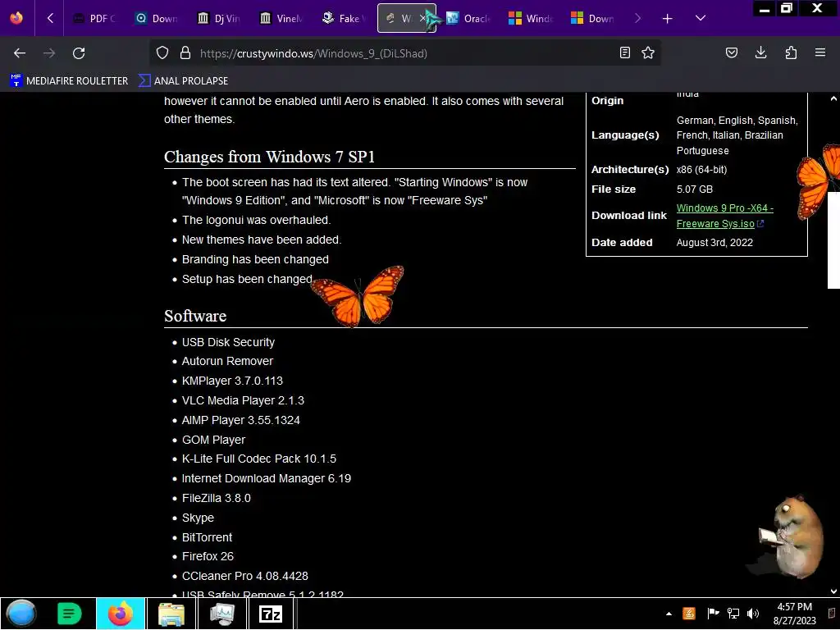Open the tracking protection shield icon
The height and width of the screenshot is (630, 840).
click(162, 52)
